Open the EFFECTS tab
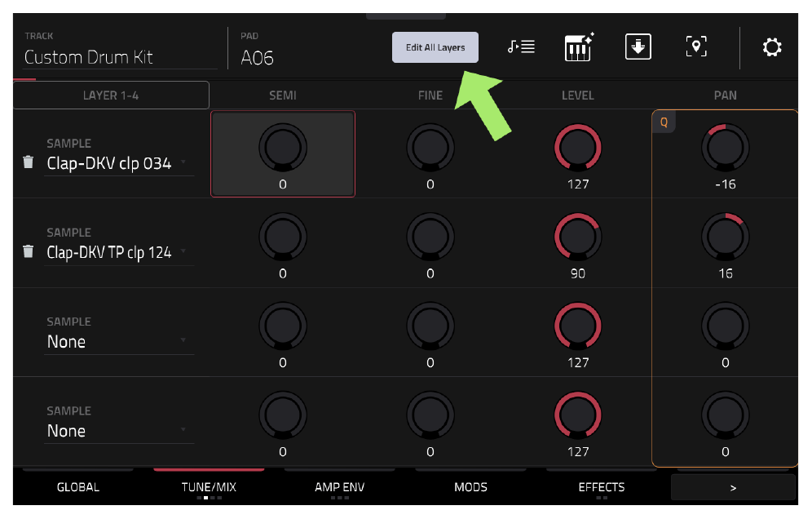Image resolution: width=812 pixels, height=519 pixels. (601, 487)
